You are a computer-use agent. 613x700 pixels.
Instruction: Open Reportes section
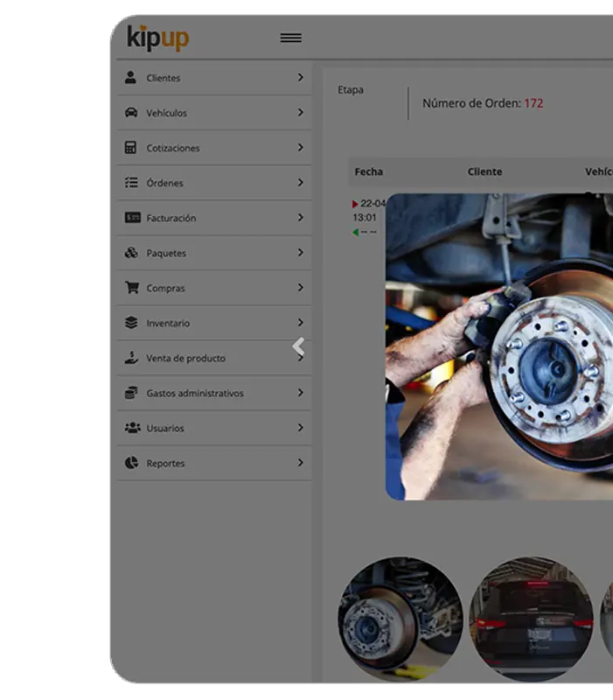point(214,463)
